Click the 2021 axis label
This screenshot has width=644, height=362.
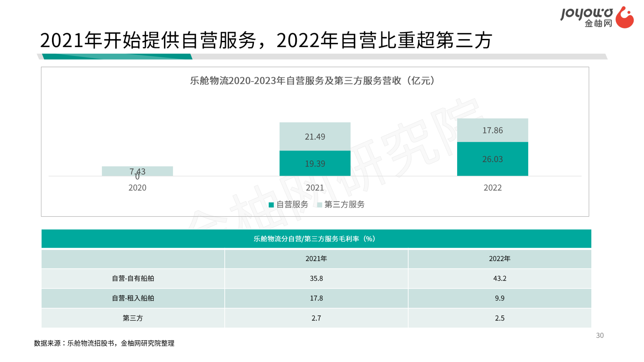(x=315, y=188)
